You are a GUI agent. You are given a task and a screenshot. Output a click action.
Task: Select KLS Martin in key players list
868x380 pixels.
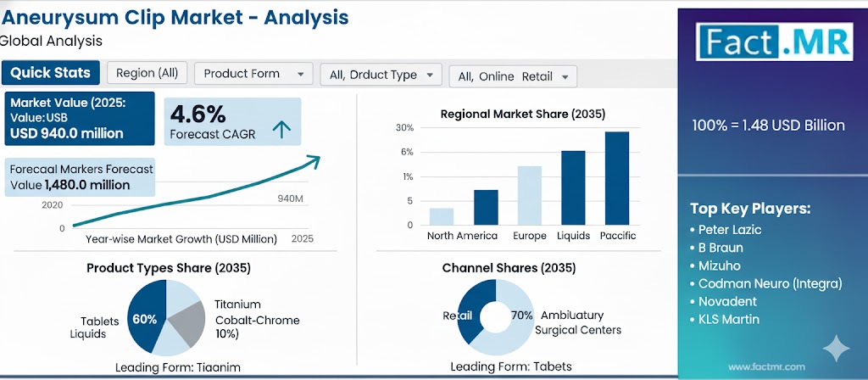[x=728, y=319]
